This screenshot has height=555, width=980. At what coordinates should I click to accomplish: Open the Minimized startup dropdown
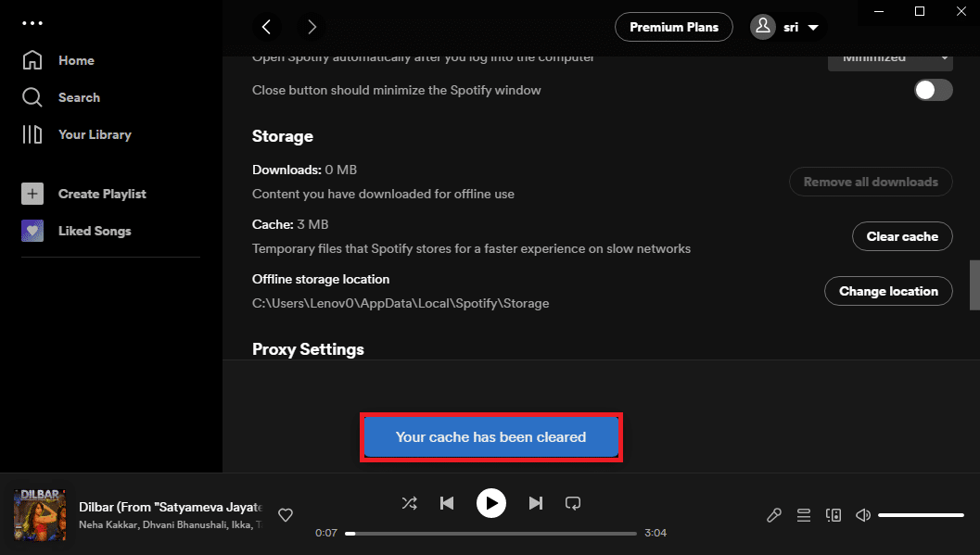coord(890,62)
